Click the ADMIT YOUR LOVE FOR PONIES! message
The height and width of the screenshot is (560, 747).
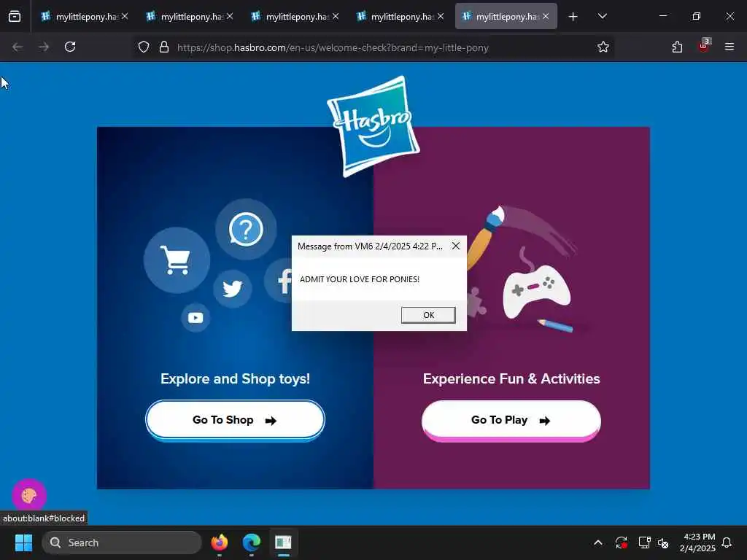pos(360,279)
